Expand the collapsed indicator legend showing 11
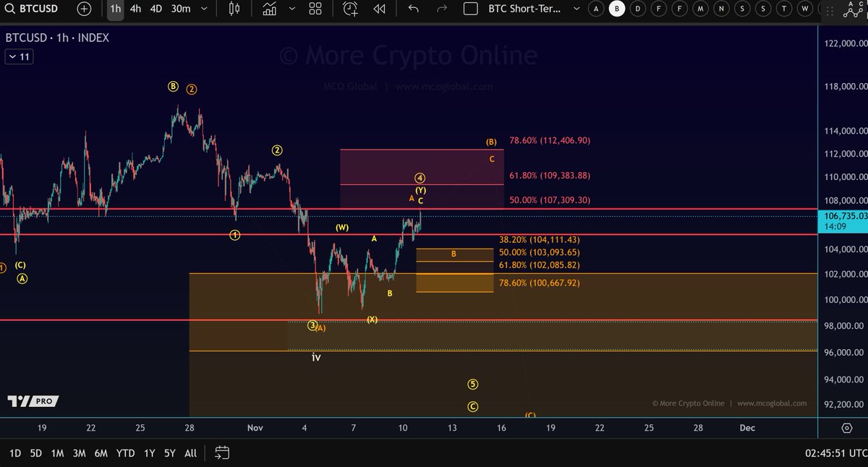Viewport: 868px width, 467px height. coord(18,56)
